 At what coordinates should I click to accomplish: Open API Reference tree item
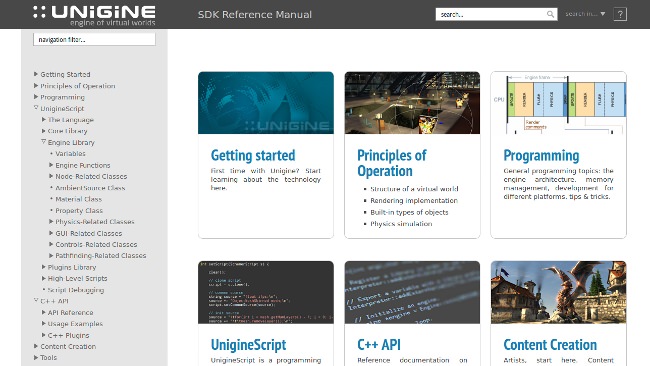tap(70, 313)
